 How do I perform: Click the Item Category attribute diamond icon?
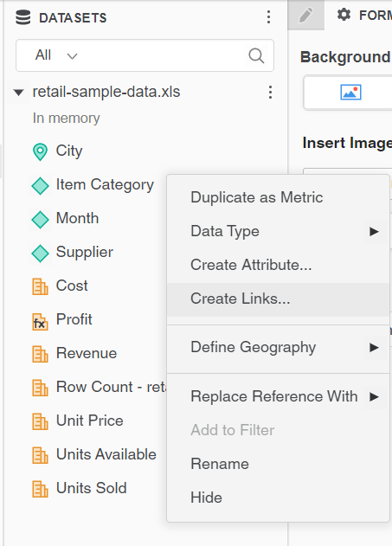[x=40, y=185]
